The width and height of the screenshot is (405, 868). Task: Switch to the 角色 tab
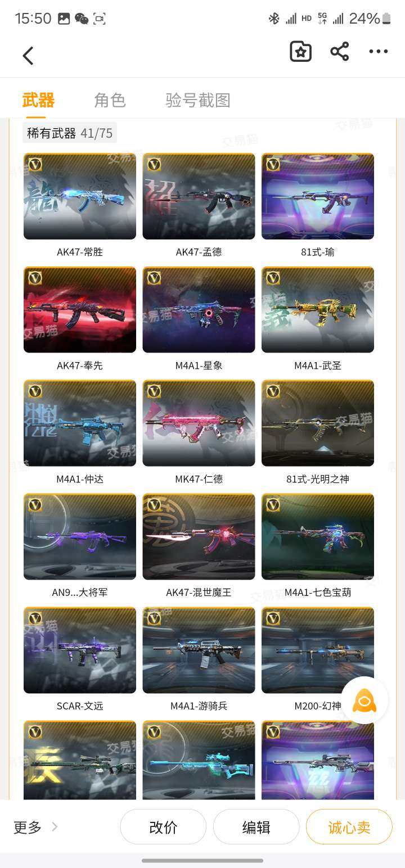(x=110, y=100)
